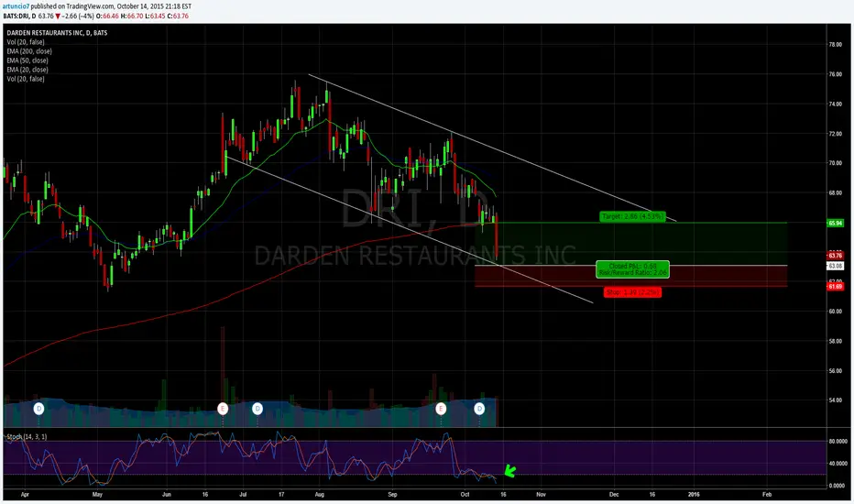Screen dimensions: 854x504
Task: Click the 70.00 price axis label
Action: [835, 163]
